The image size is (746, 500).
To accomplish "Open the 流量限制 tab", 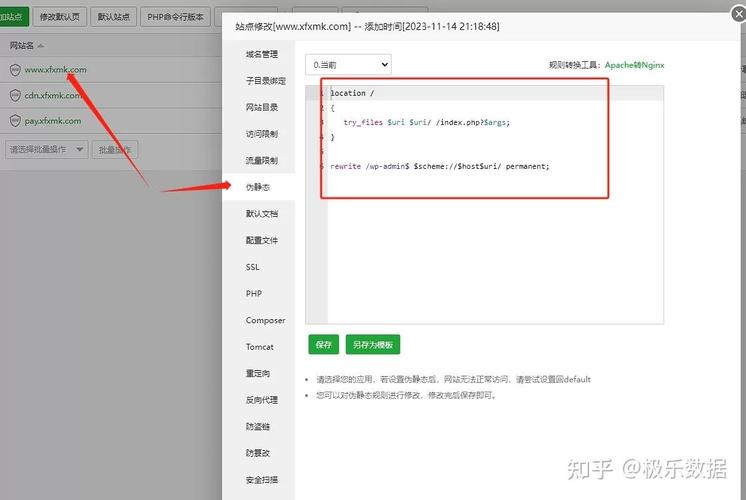I will click(261, 161).
